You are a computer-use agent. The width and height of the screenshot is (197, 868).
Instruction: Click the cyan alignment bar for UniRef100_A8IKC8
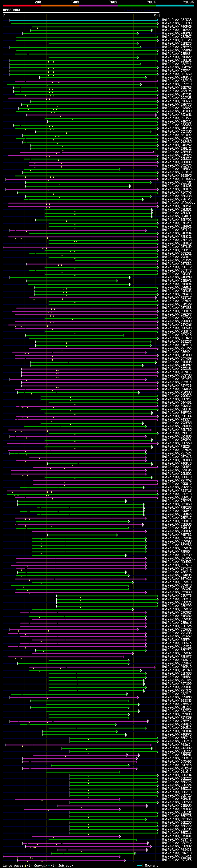84,20
